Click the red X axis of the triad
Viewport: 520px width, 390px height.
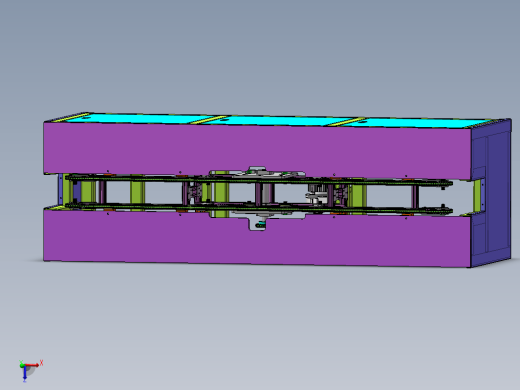(33, 365)
